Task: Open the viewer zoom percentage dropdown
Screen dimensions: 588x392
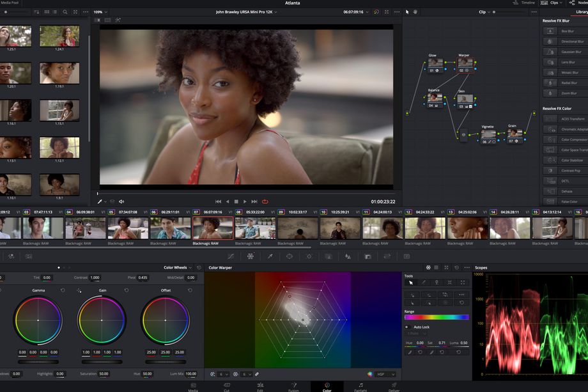Action: (99, 12)
